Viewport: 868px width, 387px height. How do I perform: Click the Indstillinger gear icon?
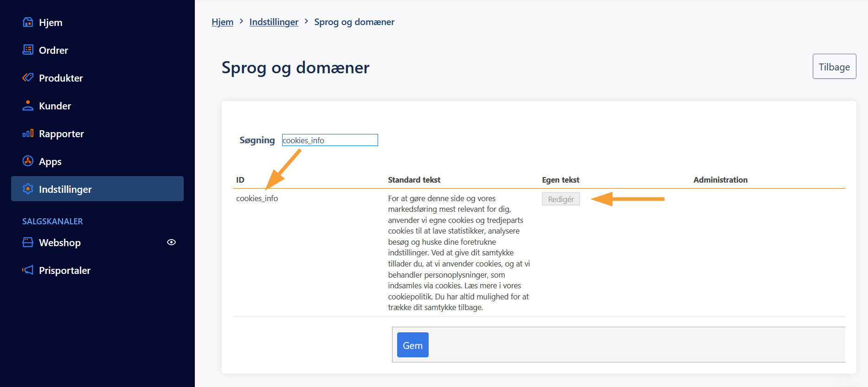(28, 189)
